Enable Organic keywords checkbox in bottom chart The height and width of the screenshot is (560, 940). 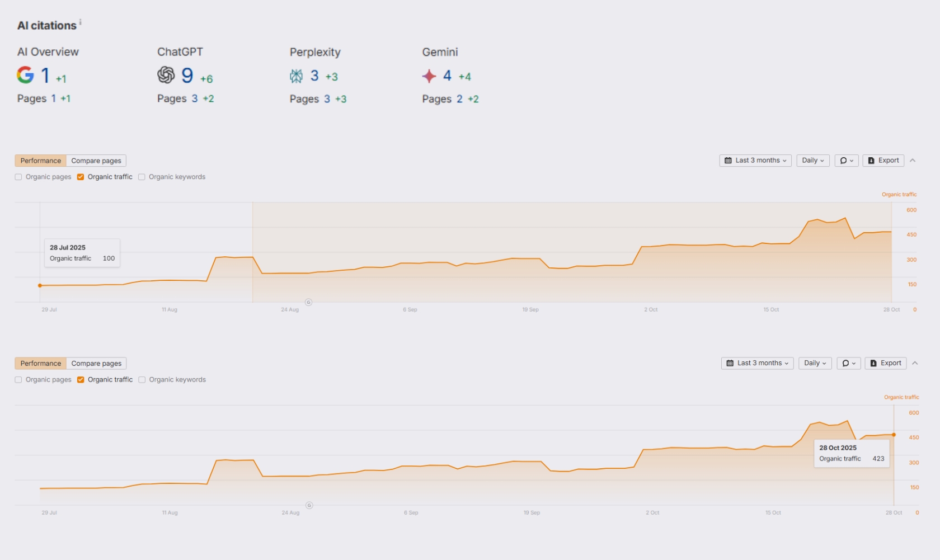point(142,380)
